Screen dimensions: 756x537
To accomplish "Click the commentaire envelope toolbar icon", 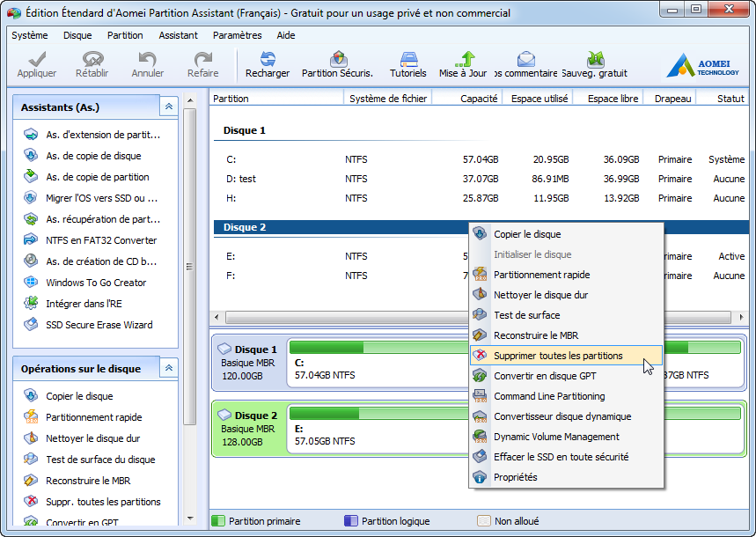I will (x=526, y=59).
